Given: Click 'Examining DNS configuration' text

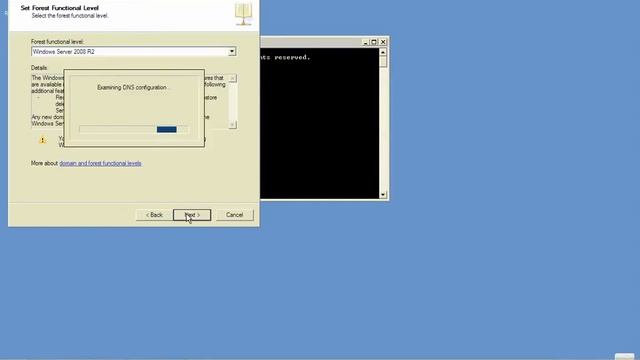Looking at the screenshot, I should pos(132,87).
